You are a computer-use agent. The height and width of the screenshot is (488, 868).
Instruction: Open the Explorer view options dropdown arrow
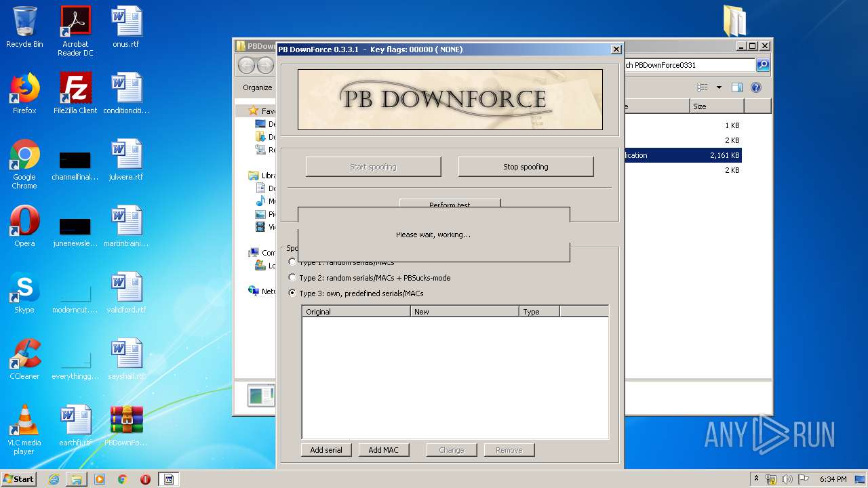click(x=719, y=87)
